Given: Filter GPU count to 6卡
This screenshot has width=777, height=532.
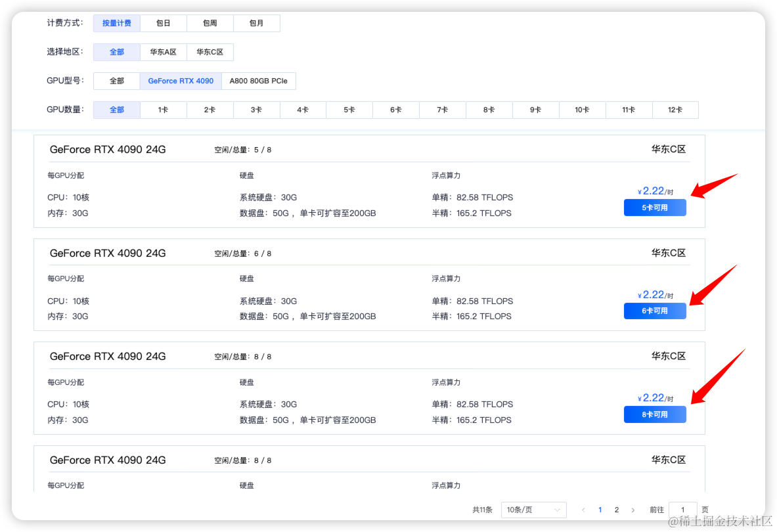Looking at the screenshot, I should click(397, 110).
